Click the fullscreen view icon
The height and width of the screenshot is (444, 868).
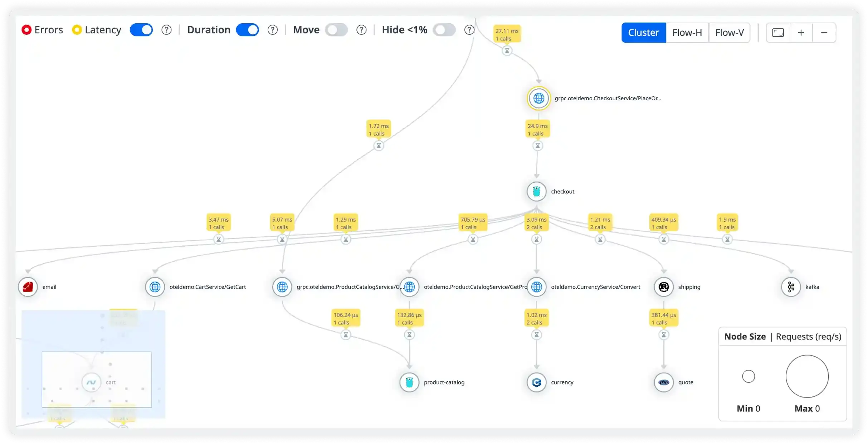tap(777, 33)
